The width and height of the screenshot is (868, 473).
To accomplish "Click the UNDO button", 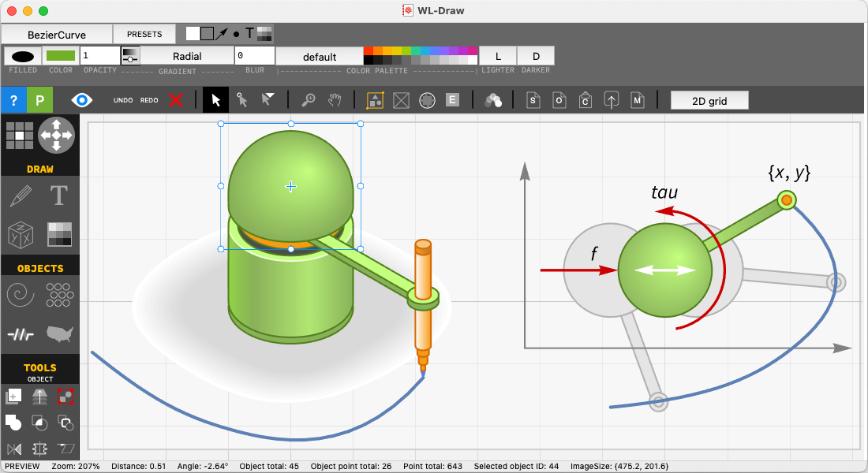I will (x=123, y=100).
